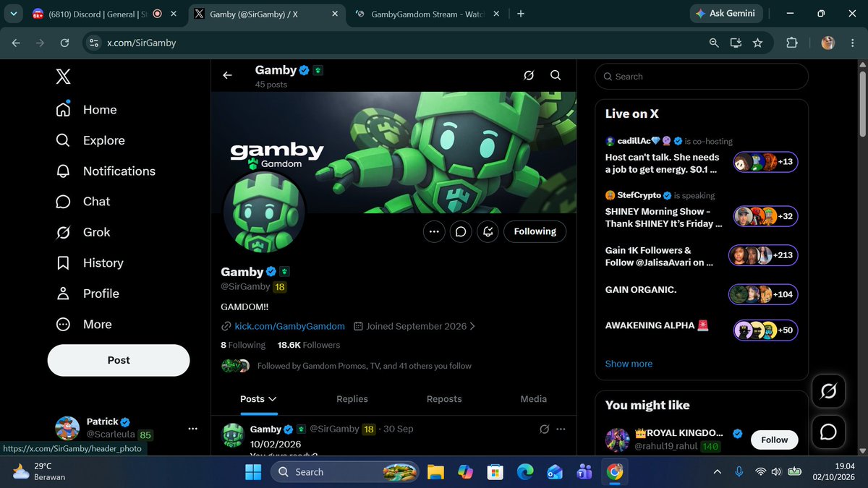Screen dimensions: 868x488
Task: Unfollow Gamby via the Following button
Action: click(535, 231)
